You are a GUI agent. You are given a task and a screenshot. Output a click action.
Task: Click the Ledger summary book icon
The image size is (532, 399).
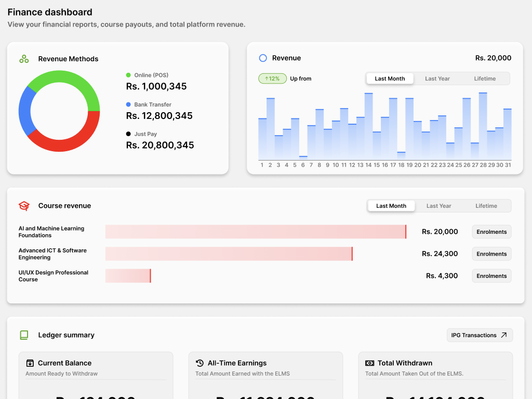(24, 335)
